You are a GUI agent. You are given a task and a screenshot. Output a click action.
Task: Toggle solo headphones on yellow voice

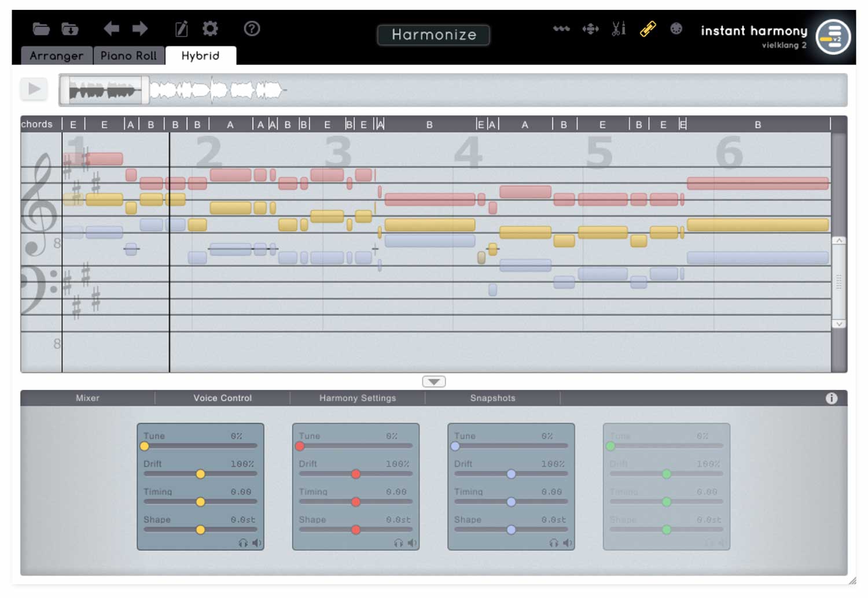(243, 543)
